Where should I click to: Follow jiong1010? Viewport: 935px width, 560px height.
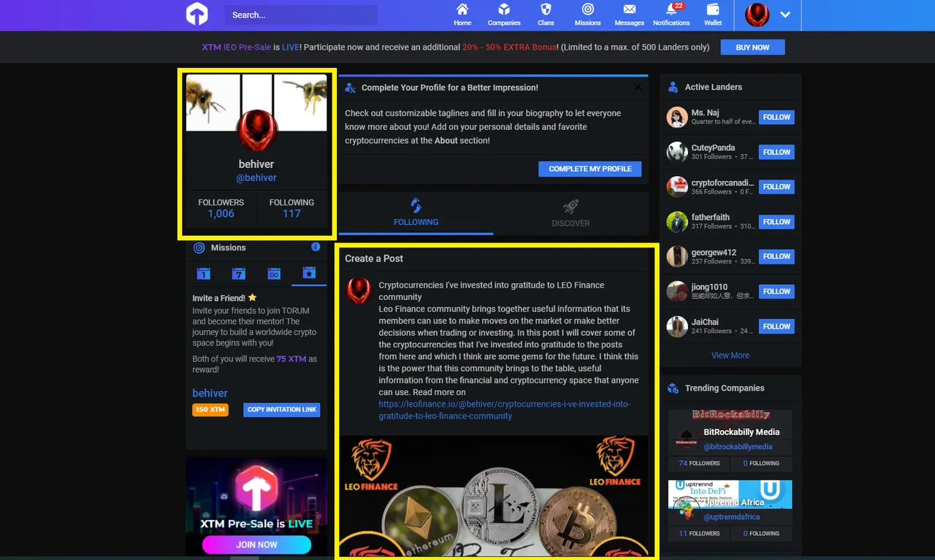776,291
